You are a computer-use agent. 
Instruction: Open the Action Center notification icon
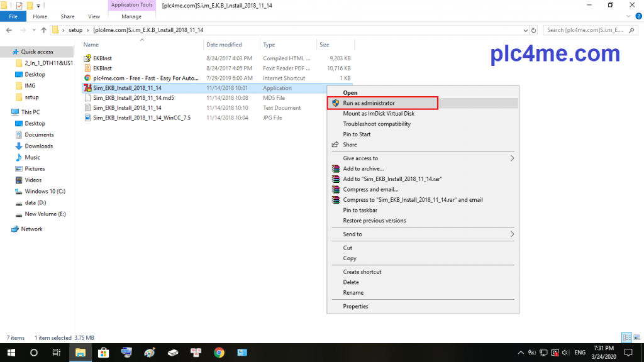(628, 353)
